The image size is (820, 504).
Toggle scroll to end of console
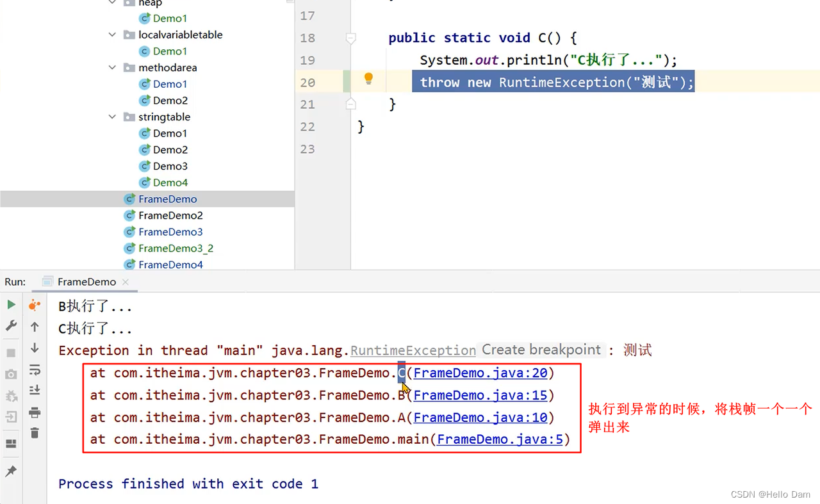pyautogui.click(x=35, y=390)
